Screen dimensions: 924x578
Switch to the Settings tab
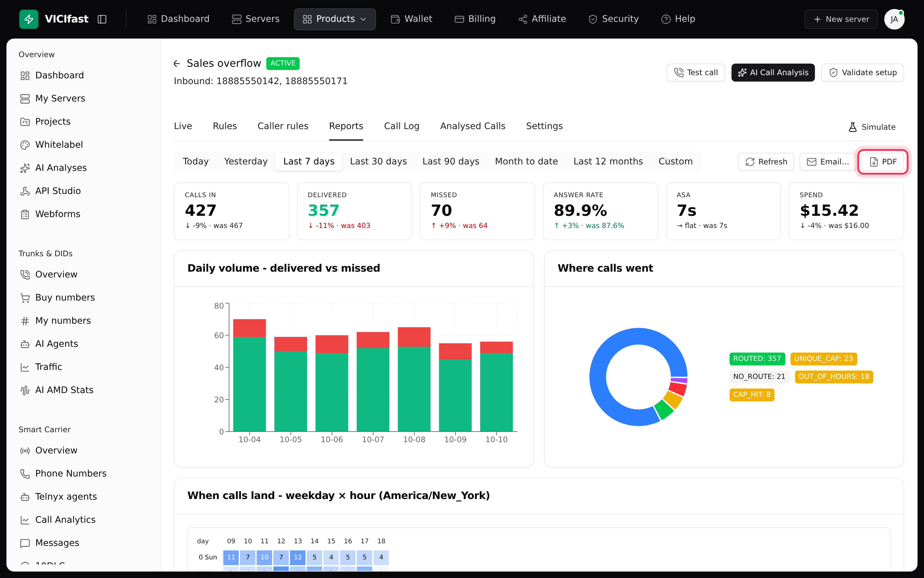544,126
